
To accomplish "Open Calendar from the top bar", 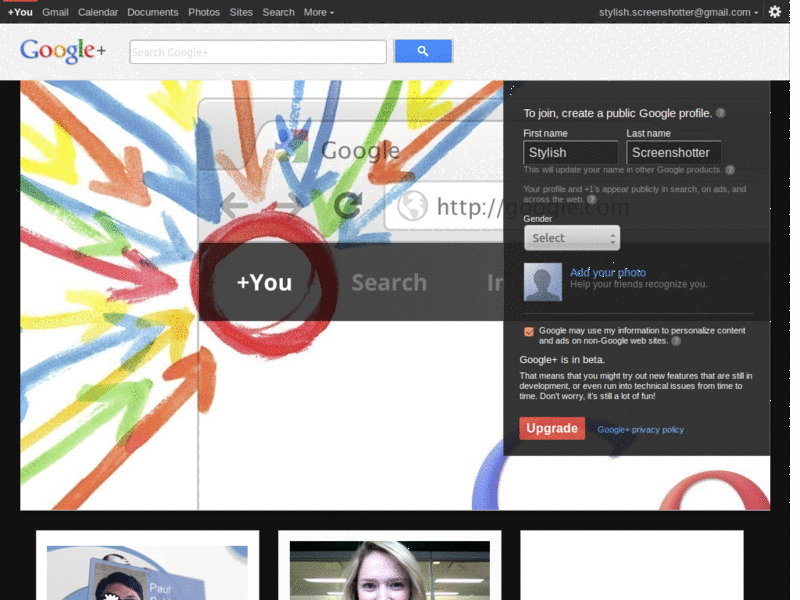I will [x=97, y=12].
